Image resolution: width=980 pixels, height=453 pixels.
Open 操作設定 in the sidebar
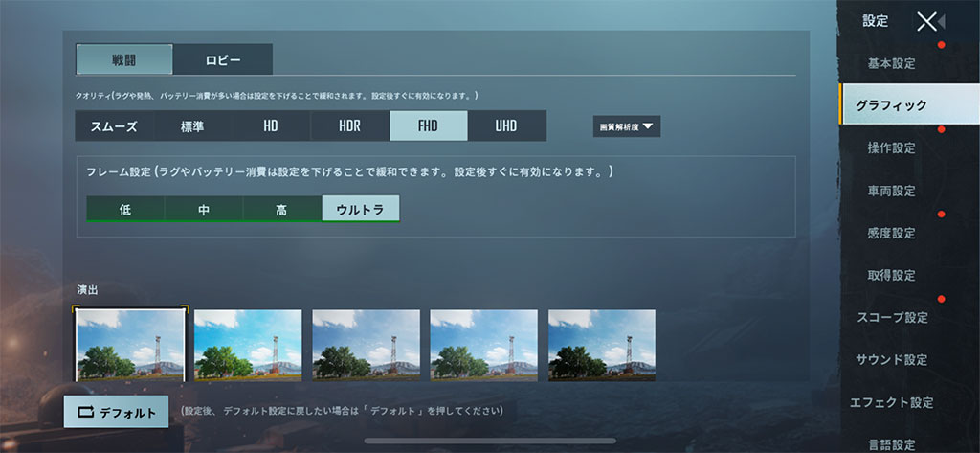tap(891, 148)
